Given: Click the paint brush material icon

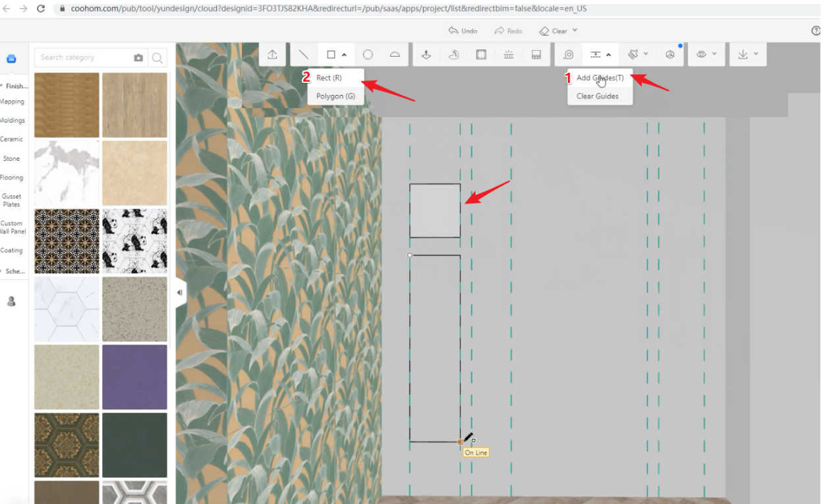Looking at the screenshot, I should tap(633, 55).
